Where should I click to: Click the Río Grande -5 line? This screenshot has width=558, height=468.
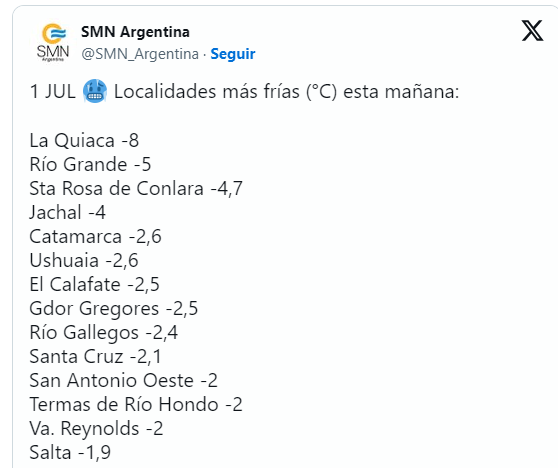90,164
